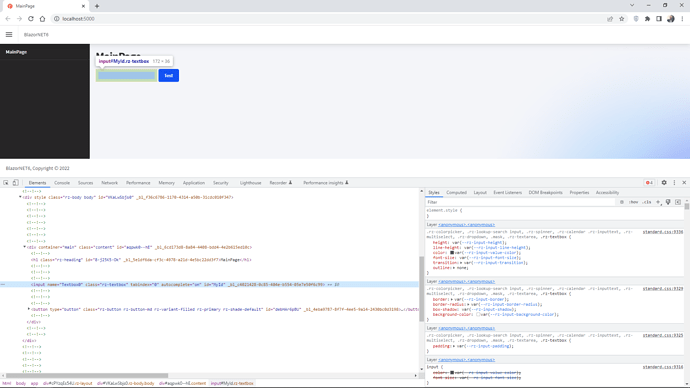Expand the border property value

tap(453, 299)
